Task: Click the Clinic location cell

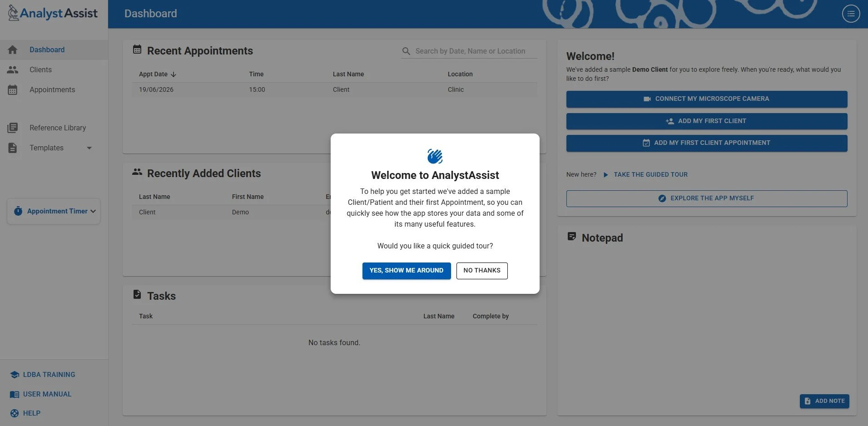Action: (456, 89)
